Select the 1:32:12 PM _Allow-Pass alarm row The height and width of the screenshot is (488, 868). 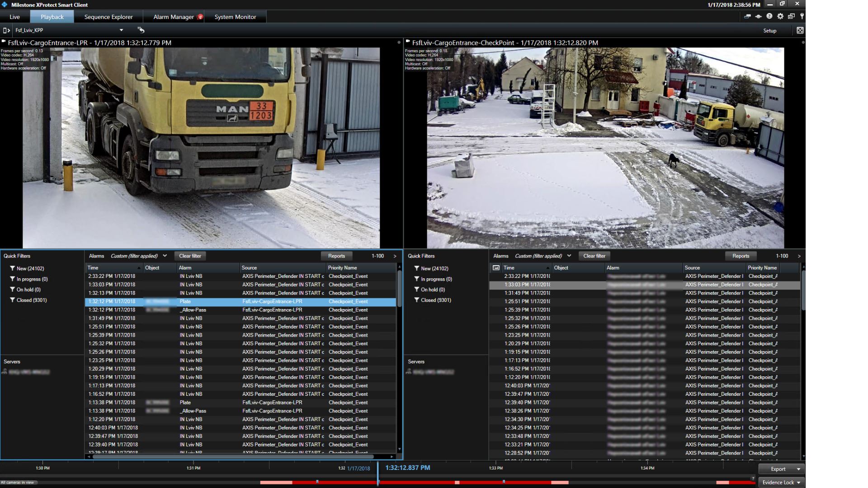coord(241,310)
